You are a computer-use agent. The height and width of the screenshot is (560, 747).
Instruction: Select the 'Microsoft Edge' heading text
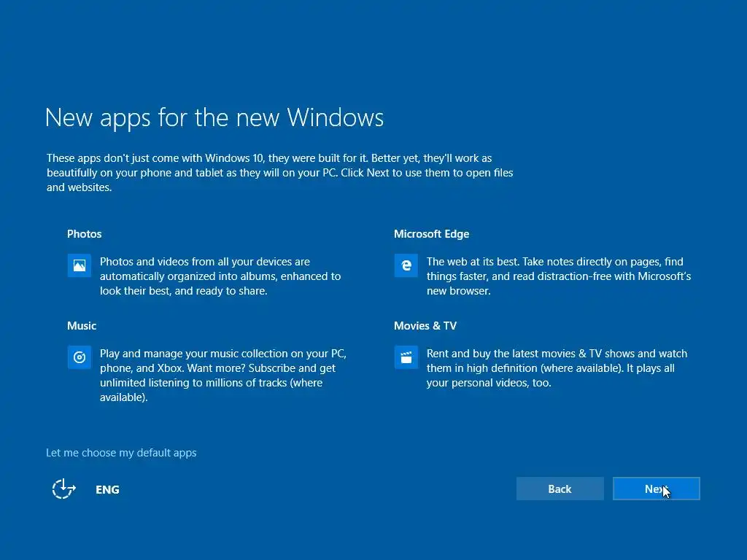pos(431,234)
